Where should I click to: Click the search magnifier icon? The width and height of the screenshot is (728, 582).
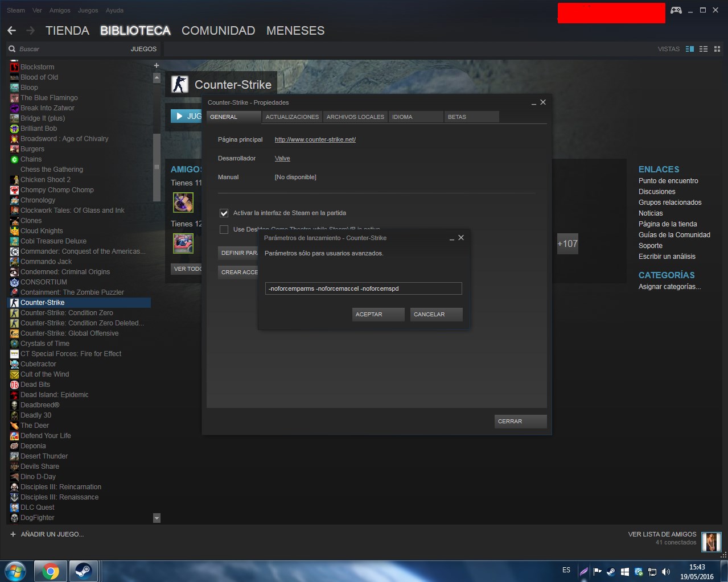pos(12,49)
